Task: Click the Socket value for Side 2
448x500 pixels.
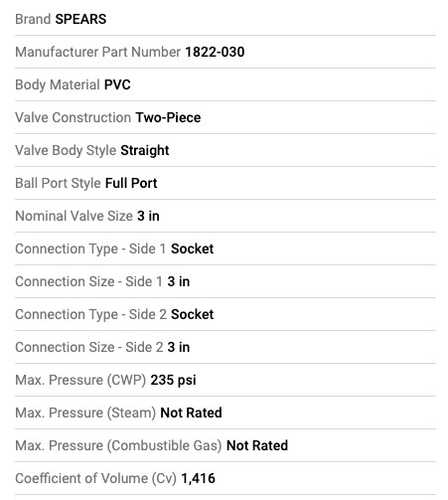Action: (x=192, y=314)
